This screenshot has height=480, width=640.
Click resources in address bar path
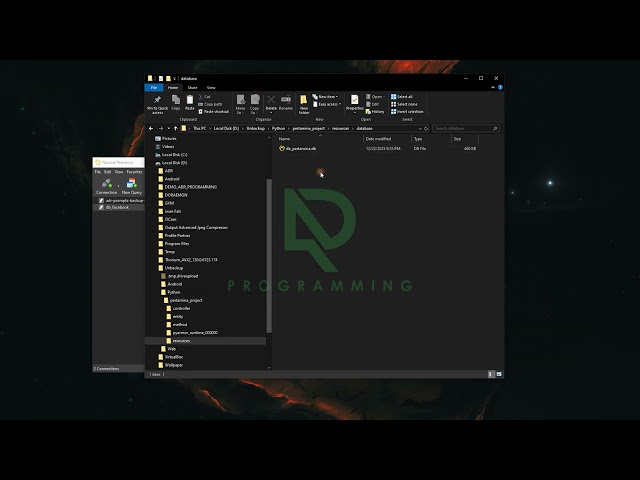pos(340,128)
